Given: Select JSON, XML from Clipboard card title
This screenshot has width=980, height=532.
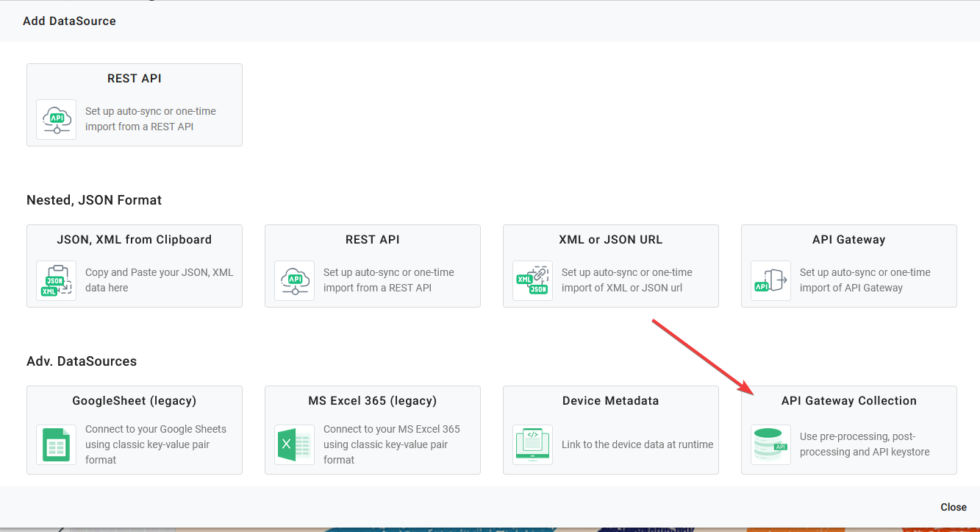Looking at the screenshot, I should [135, 240].
